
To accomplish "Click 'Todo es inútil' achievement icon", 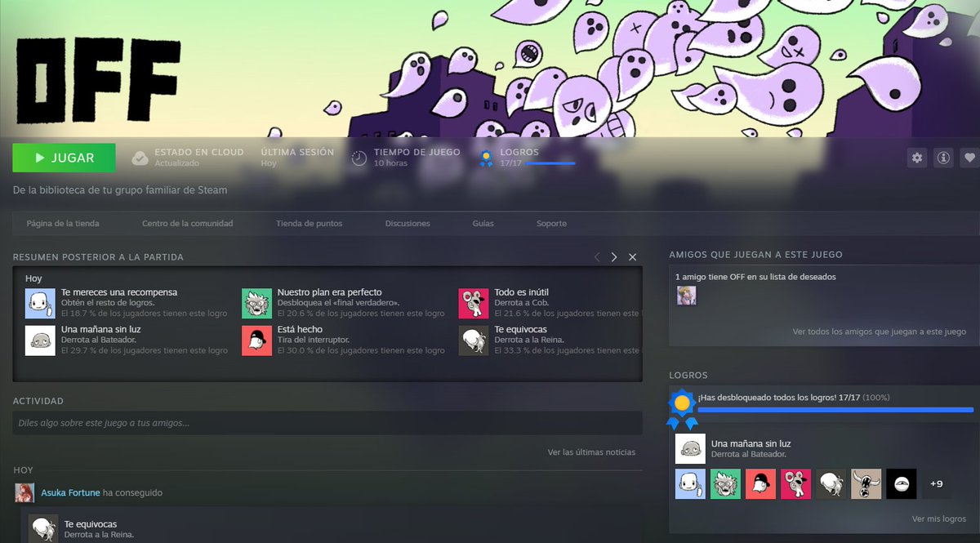I will [474, 303].
